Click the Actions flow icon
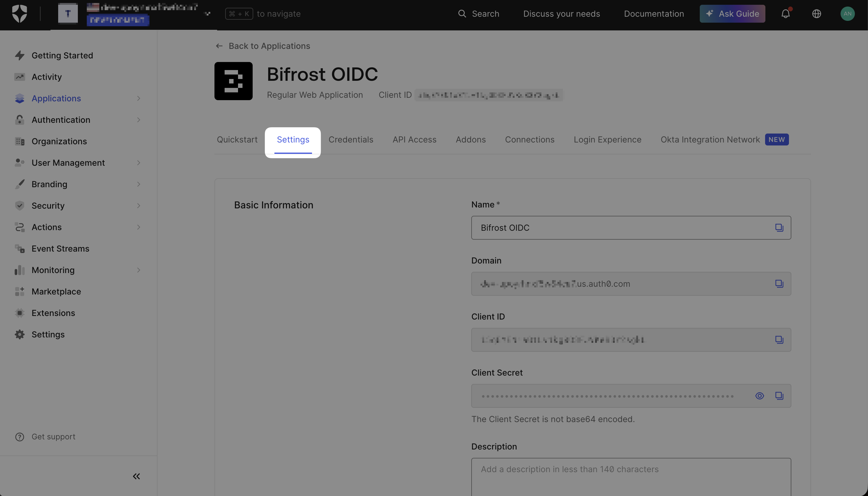The width and height of the screenshot is (868, 496). pos(19,227)
